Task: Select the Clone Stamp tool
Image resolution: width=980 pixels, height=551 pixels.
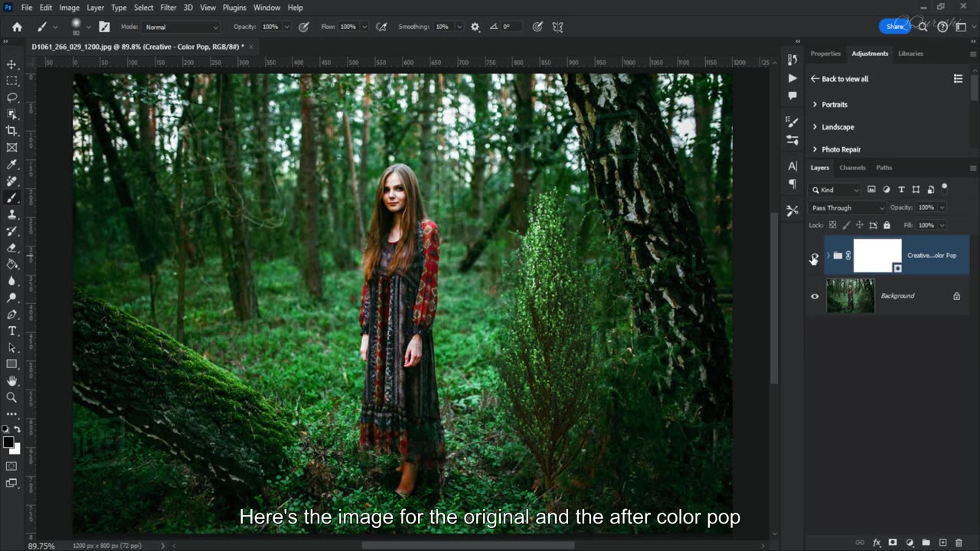Action: 11,214
